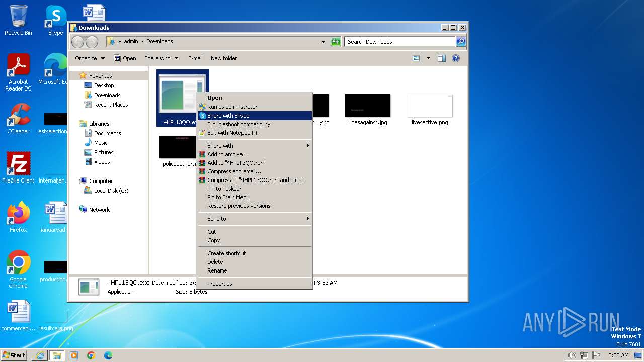Choose Add to "4HPL13QO.rar"
Image resolution: width=644 pixels, height=362 pixels.
click(255, 163)
